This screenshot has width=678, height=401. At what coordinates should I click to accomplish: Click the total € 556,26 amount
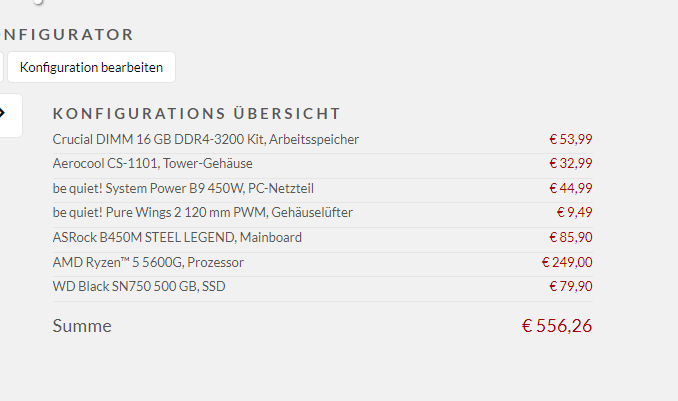click(556, 326)
